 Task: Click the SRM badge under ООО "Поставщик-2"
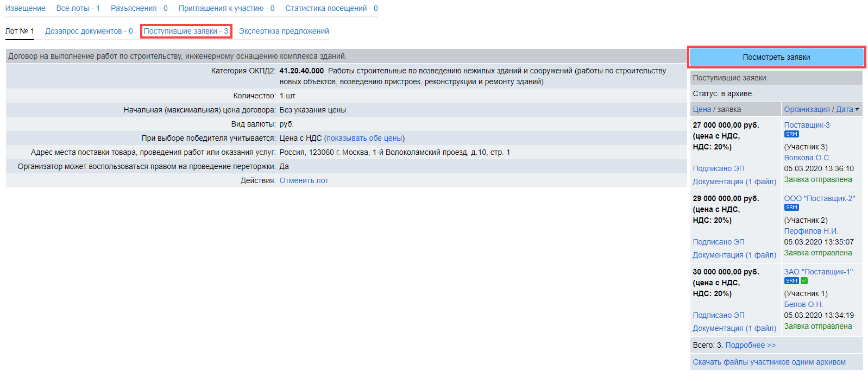791,208
